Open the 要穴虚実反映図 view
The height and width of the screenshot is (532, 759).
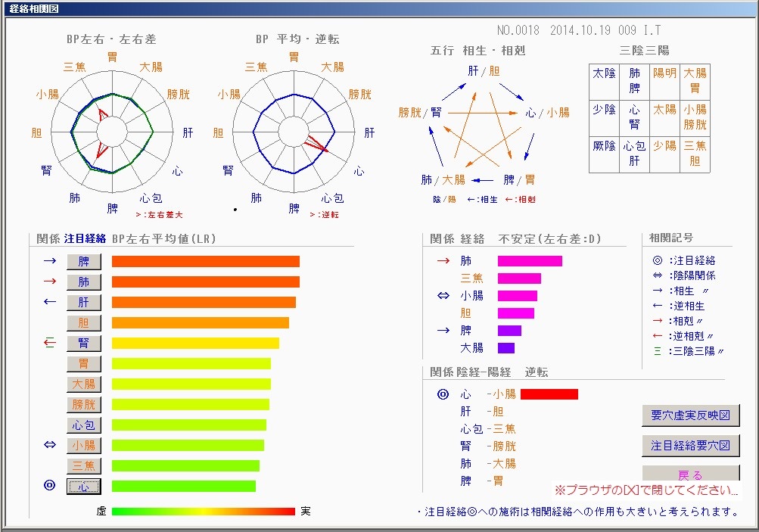pos(690,415)
